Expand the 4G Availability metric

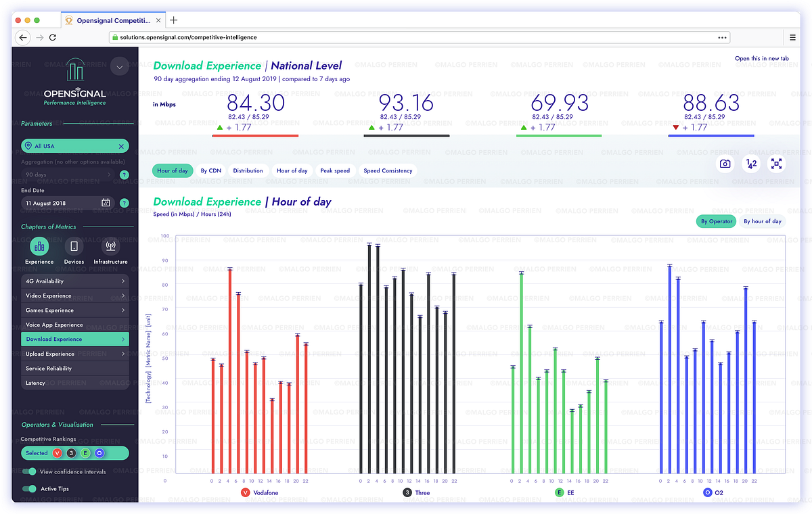click(x=74, y=281)
